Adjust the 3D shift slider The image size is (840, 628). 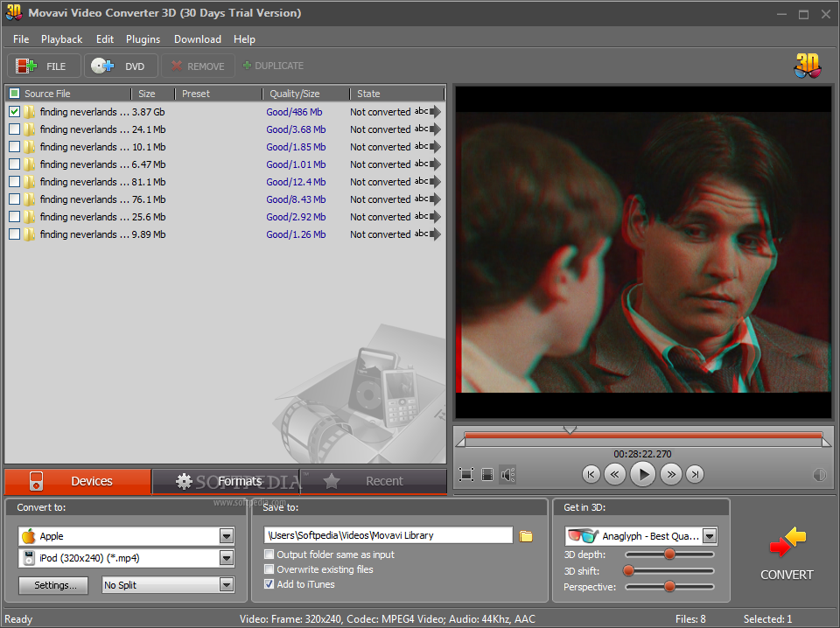[x=629, y=571]
